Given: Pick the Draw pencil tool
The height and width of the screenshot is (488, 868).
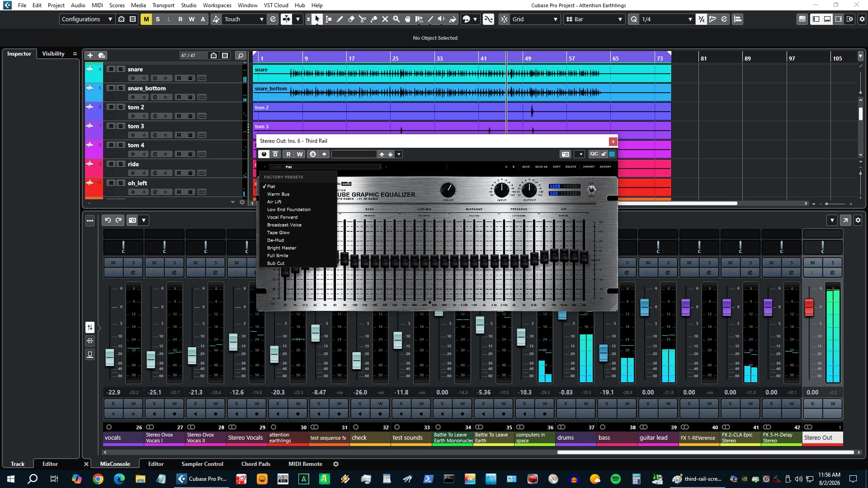Looking at the screenshot, I should [x=340, y=19].
